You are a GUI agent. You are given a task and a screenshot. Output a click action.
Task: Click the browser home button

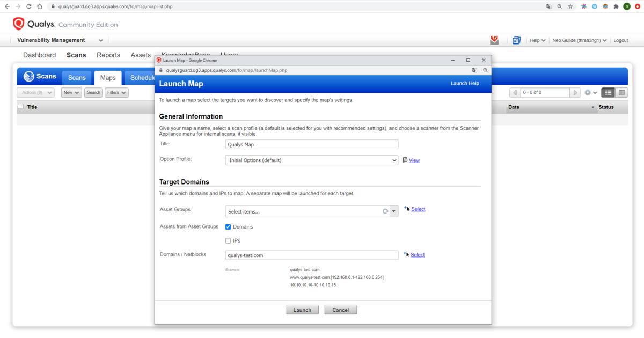(x=40, y=6)
